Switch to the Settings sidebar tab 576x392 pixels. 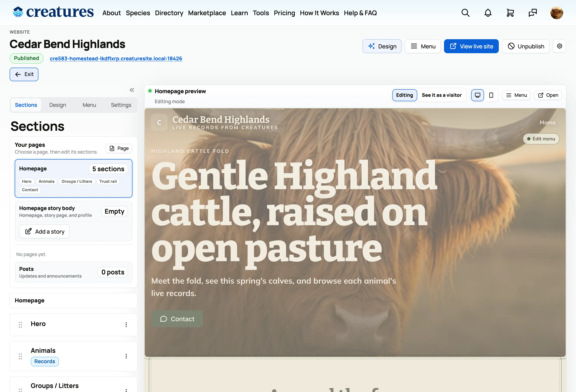point(121,105)
